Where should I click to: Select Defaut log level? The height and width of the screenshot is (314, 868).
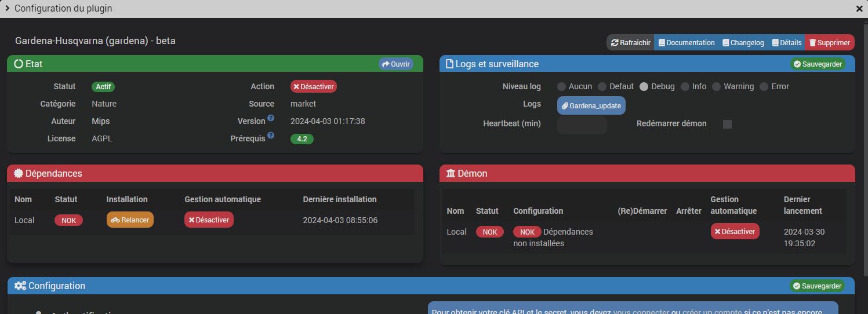click(x=602, y=86)
